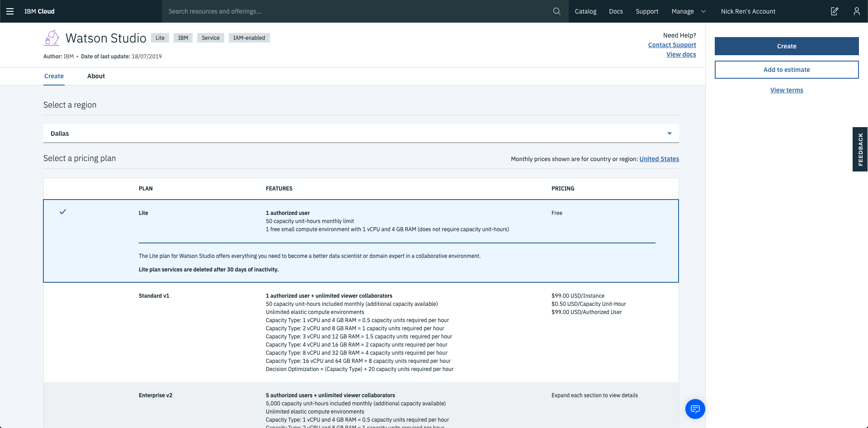This screenshot has height=428, width=868.
Task: Switch to the About tab
Action: [x=96, y=76]
